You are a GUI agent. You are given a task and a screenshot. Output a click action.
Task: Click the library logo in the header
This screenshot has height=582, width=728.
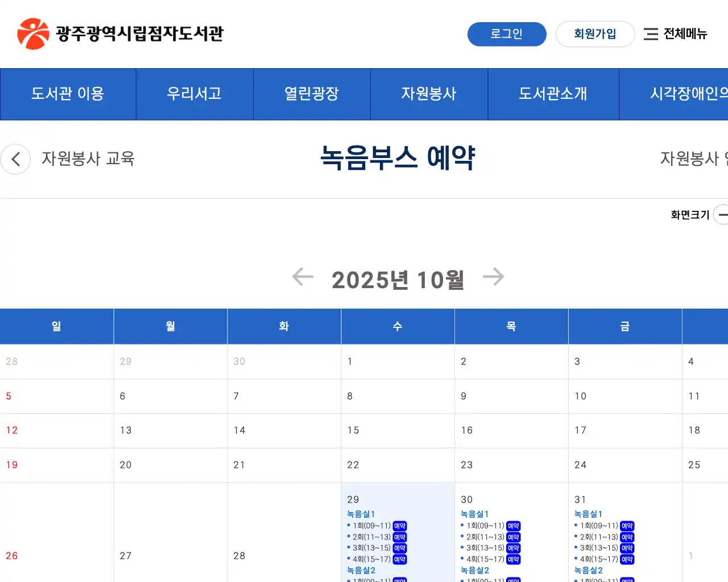[121, 34]
